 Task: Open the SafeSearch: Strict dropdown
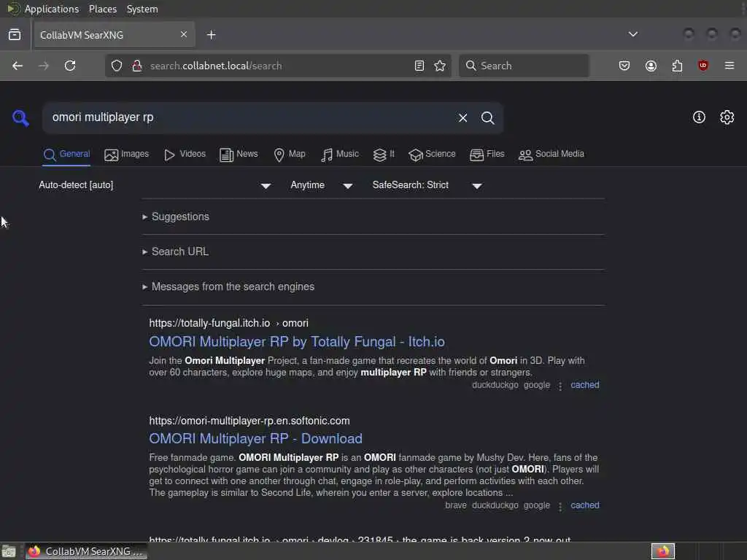[x=427, y=185]
